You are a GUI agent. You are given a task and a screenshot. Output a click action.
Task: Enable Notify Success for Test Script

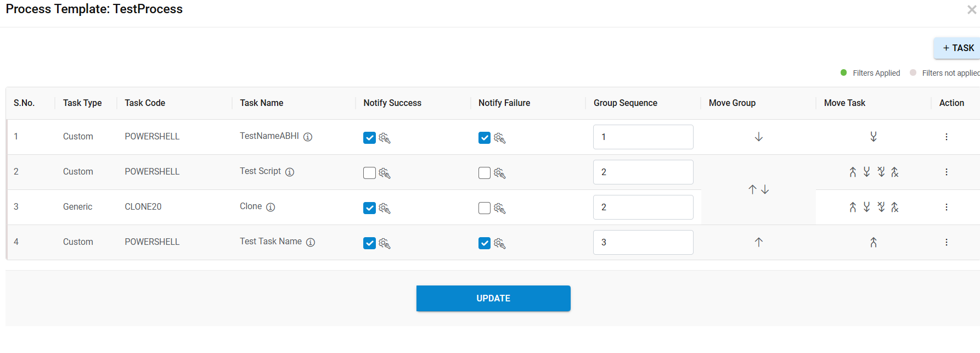(369, 173)
